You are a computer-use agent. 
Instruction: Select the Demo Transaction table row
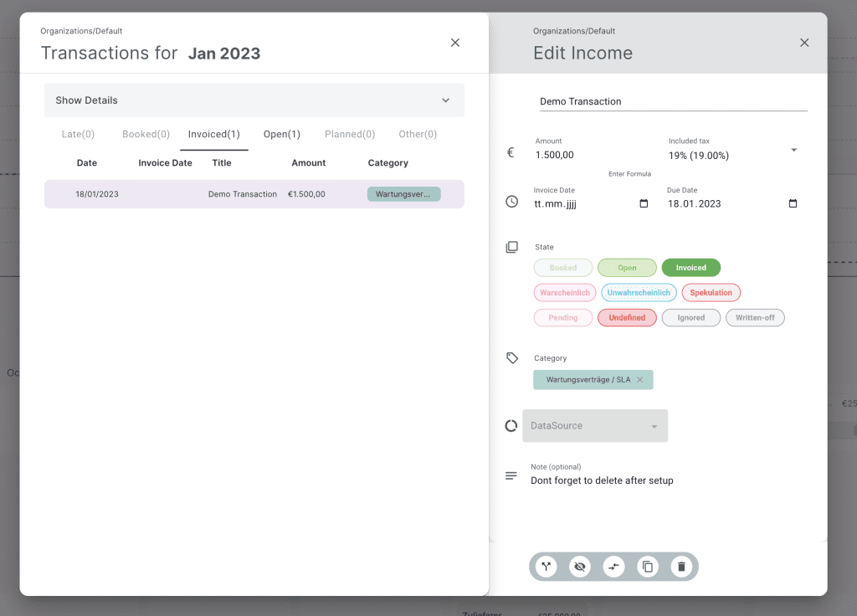point(254,194)
